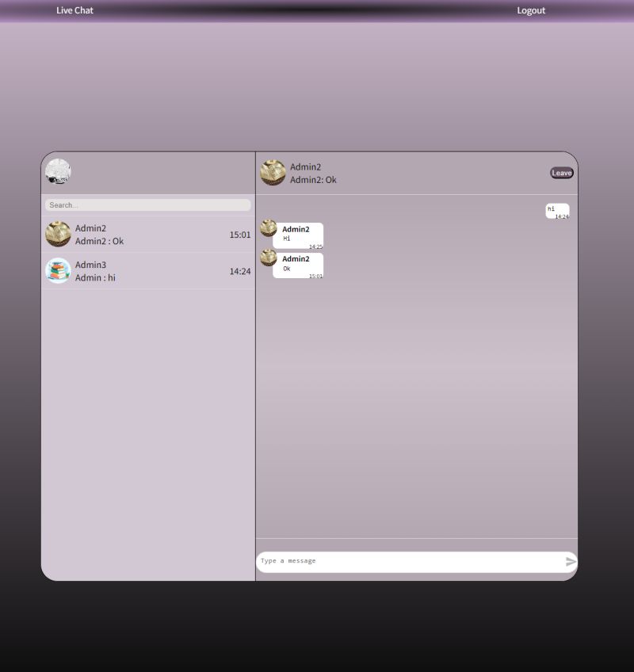Viewport: 634px width, 672px height.
Task: Click Logout in the top bar
Action: [x=530, y=10]
